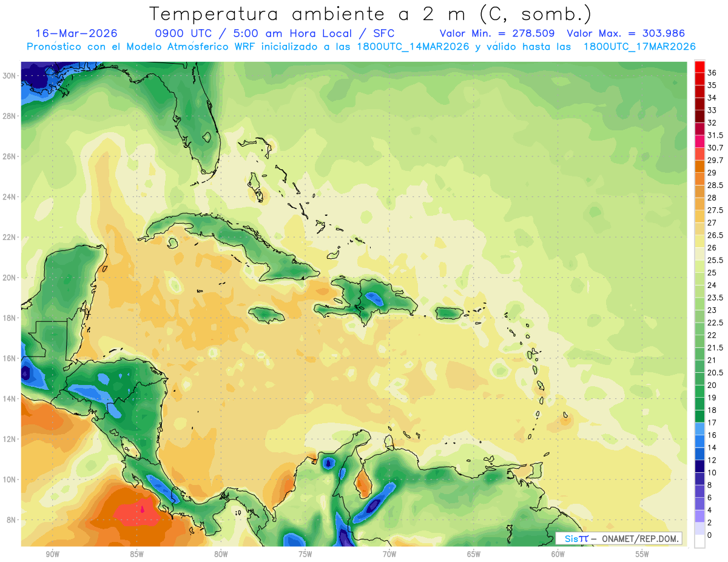
Task: Click the legend value "2"
Action: tap(710, 523)
